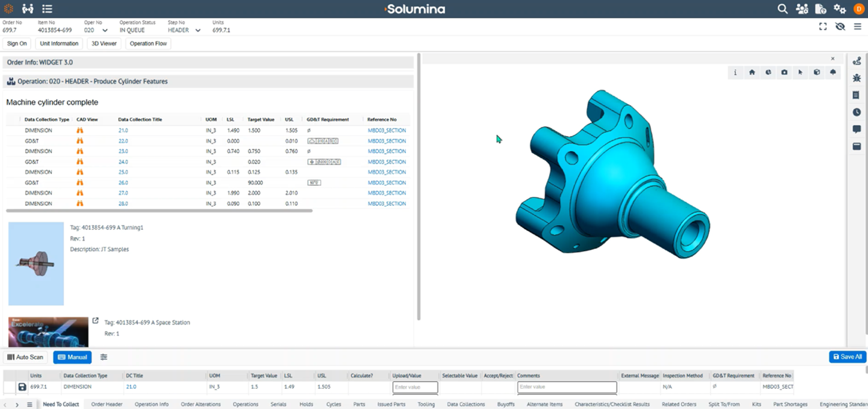Open the Buyoffs tab at the bottom
The width and height of the screenshot is (868, 409).
pyautogui.click(x=506, y=404)
